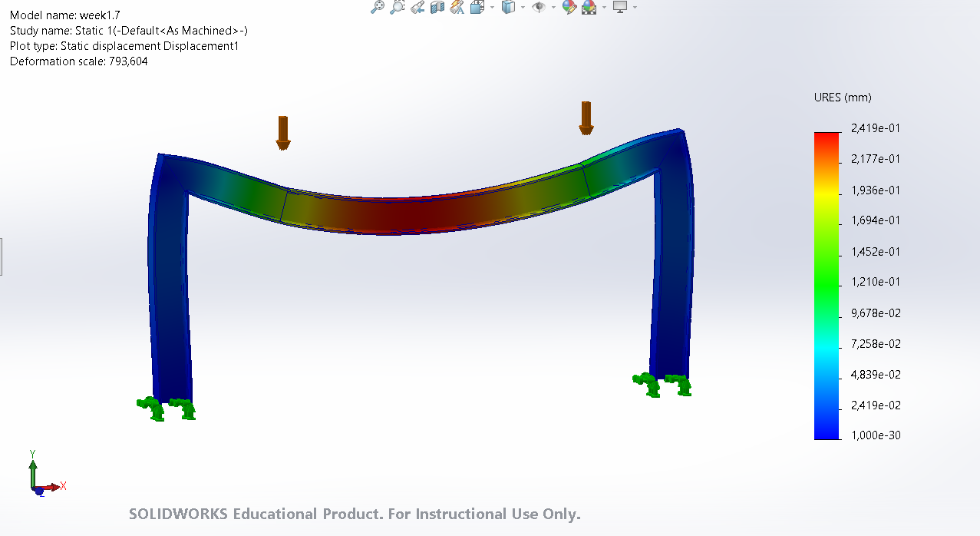Select the right downward force arrow

tap(586, 118)
